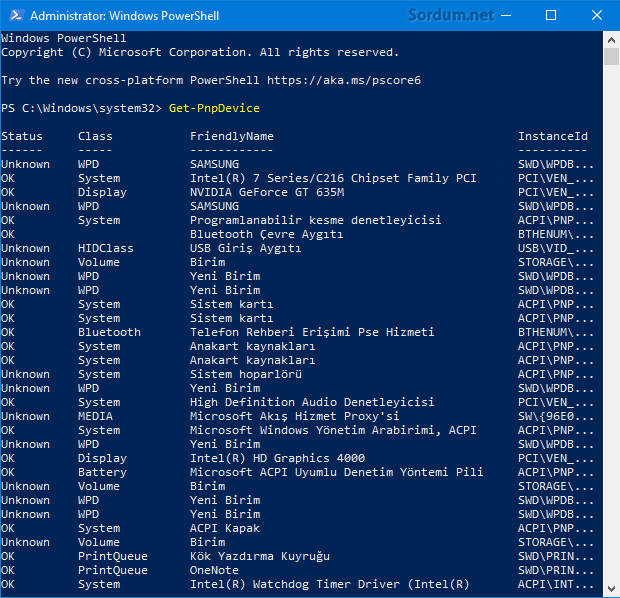
Task: Click the ACPI Kapak entry
Action: click(225, 528)
